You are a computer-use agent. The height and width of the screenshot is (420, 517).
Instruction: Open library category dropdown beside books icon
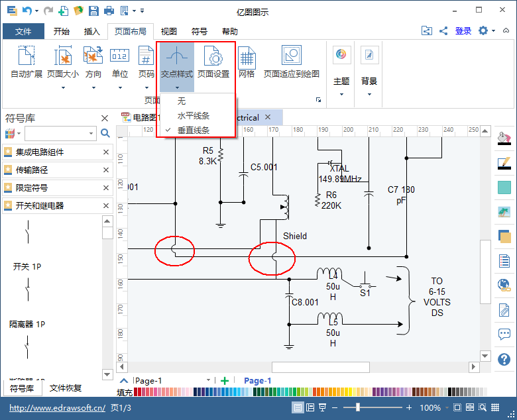click(x=19, y=133)
